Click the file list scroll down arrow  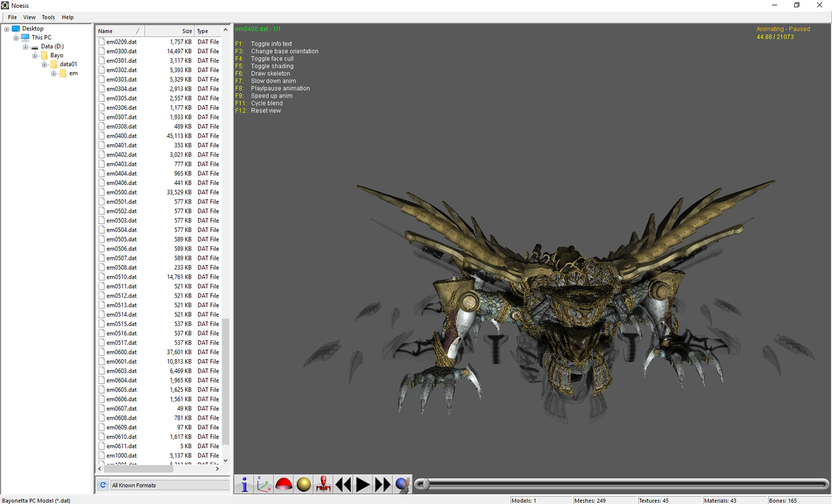(226, 460)
